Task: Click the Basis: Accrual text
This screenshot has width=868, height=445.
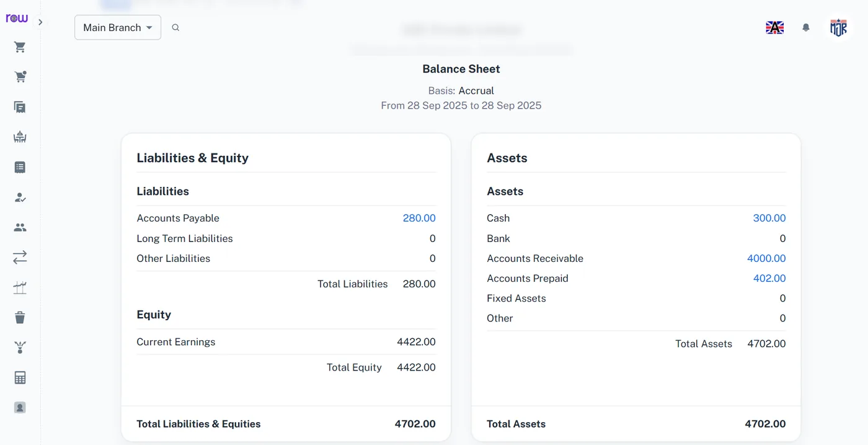Action: tap(461, 91)
